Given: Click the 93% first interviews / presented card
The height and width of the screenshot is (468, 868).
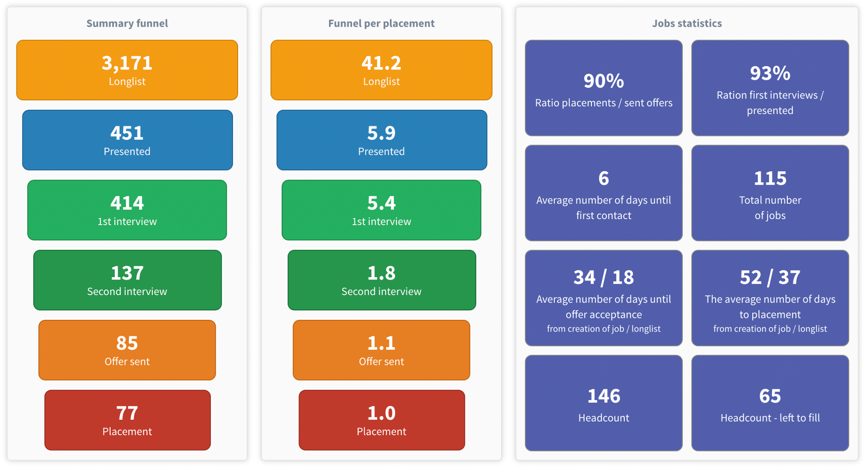Looking at the screenshot, I should coord(770,88).
